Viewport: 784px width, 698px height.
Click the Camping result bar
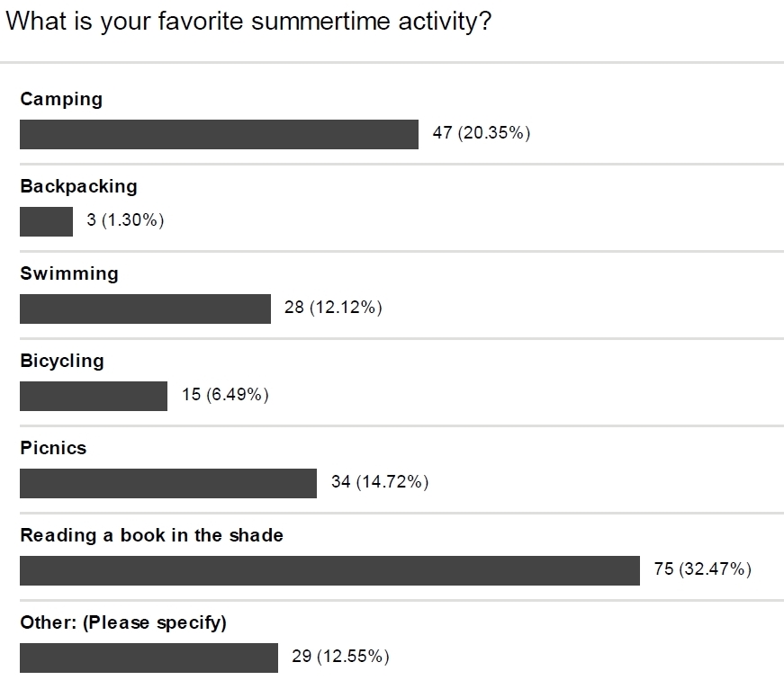[219, 134]
